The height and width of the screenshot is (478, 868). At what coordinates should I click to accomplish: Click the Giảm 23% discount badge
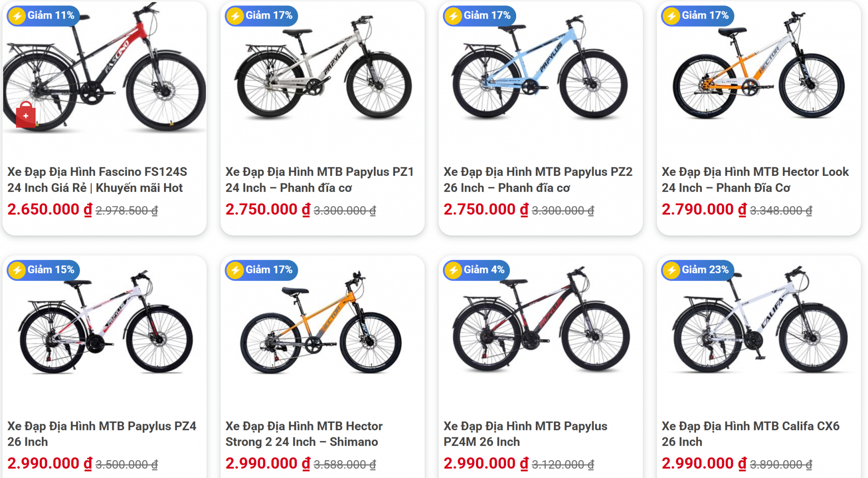coord(698,270)
